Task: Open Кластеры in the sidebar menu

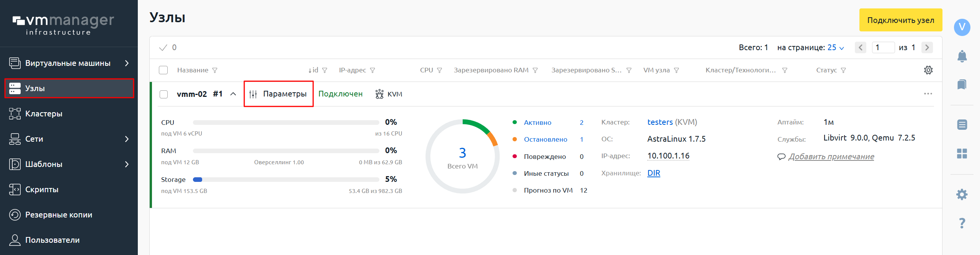Action: [44, 114]
